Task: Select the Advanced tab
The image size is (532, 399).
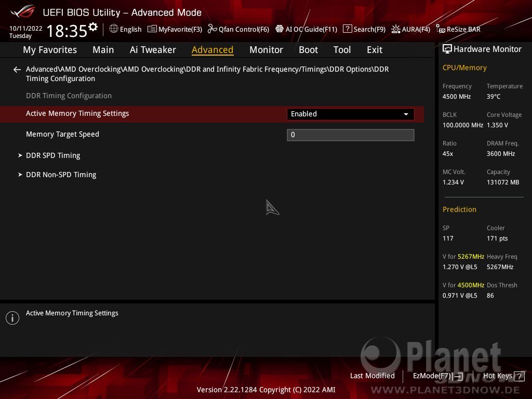Action: point(212,50)
